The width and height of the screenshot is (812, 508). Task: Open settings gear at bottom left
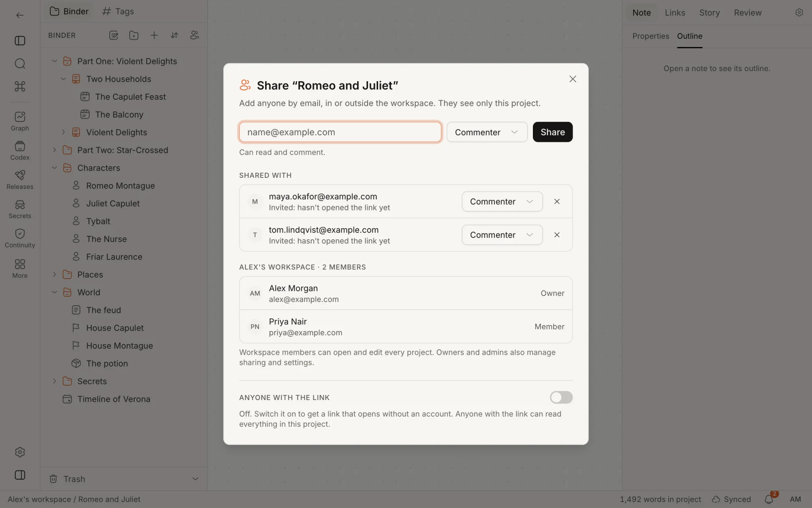[x=20, y=452]
